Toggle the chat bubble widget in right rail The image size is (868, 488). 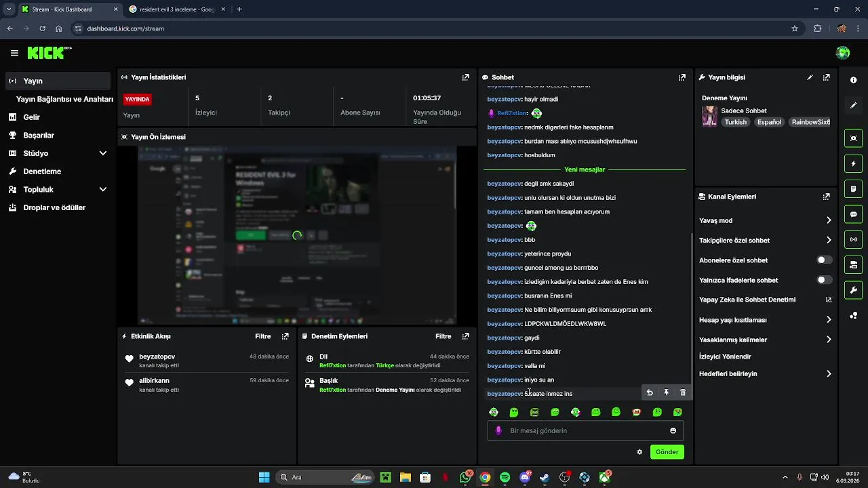pyautogui.click(x=853, y=214)
